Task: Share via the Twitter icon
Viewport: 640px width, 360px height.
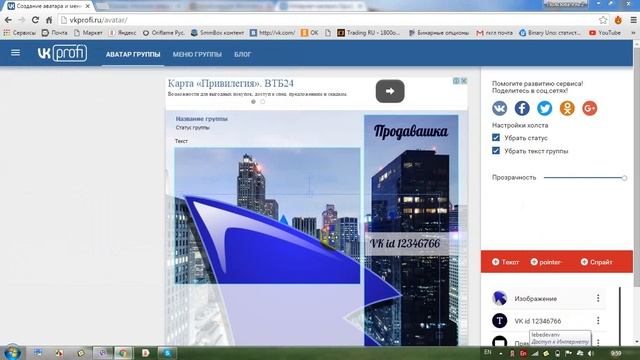Action: coord(544,108)
